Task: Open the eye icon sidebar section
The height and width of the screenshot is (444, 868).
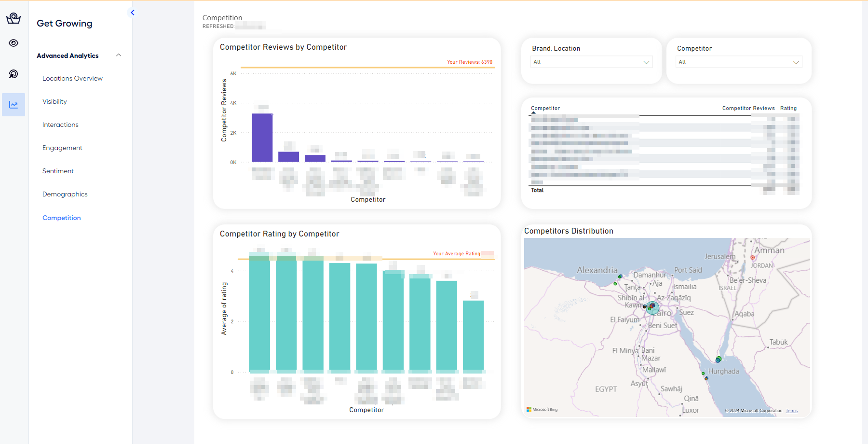Action: pos(14,43)
